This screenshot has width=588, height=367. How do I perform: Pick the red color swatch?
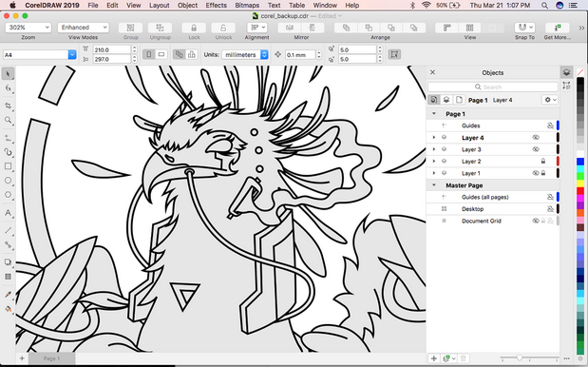[580, 191]
